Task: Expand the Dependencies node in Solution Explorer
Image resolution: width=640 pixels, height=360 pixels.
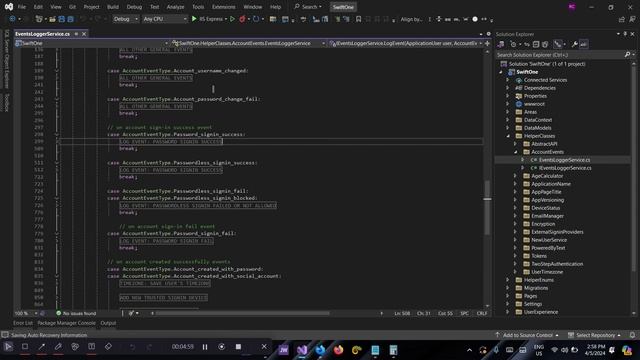Action: (x=508, y=88)
